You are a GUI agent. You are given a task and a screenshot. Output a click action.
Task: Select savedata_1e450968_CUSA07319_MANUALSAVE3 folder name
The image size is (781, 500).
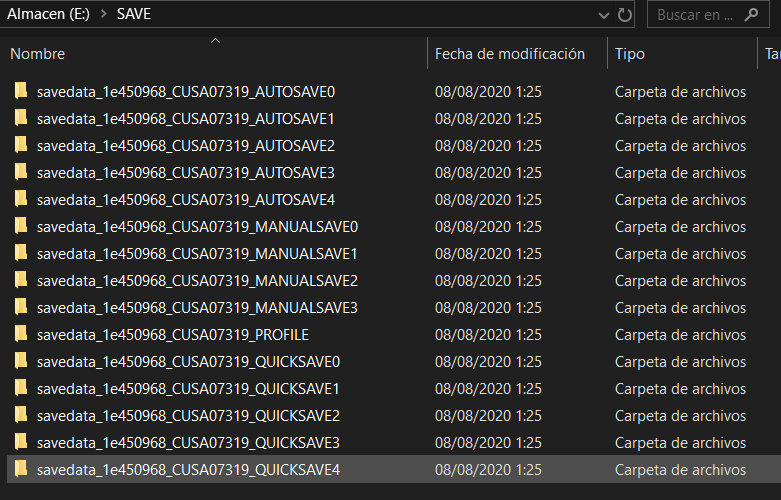click(x=197, y=307)
